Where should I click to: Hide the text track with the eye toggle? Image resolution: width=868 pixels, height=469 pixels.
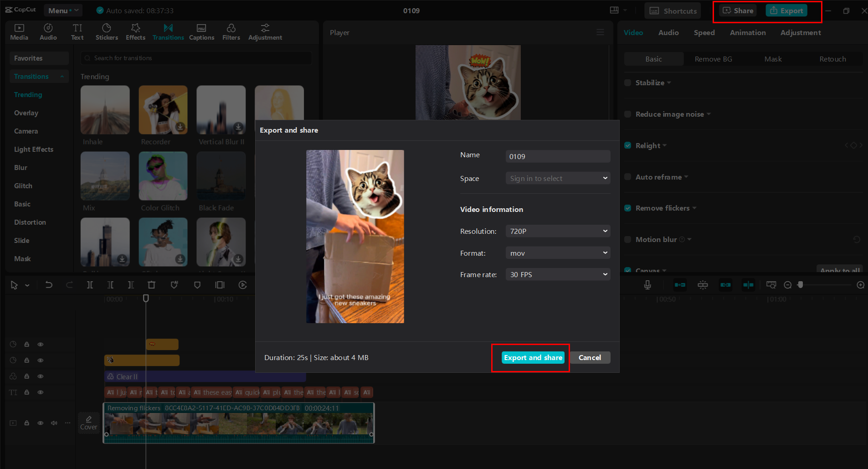tap(40, 392)
